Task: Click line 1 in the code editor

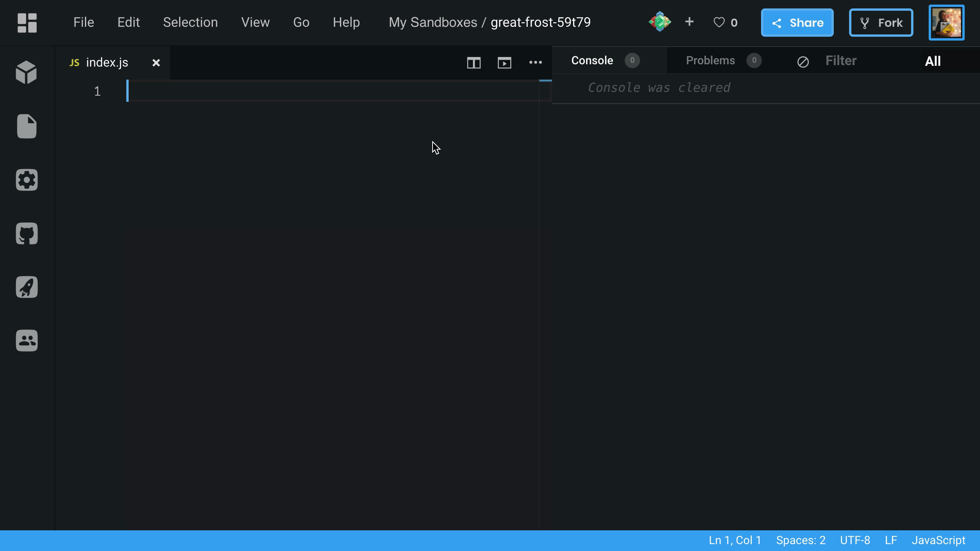Action: [x=333, y=91]
